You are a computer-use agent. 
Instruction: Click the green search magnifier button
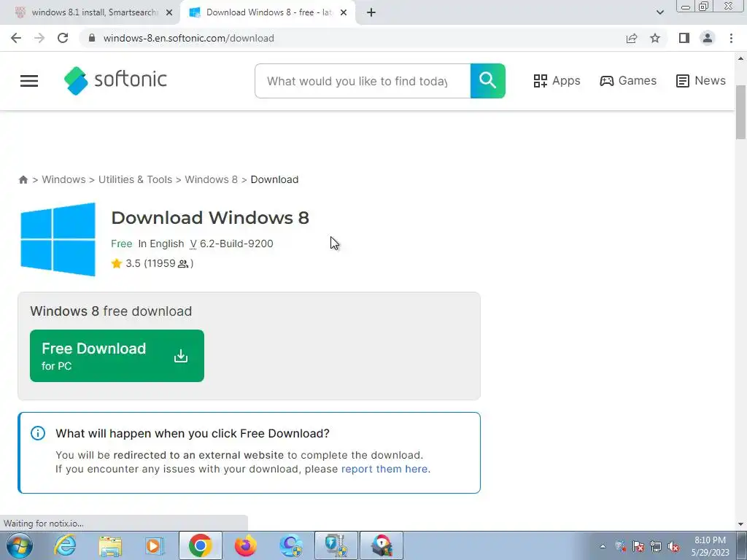click(488, 81)
